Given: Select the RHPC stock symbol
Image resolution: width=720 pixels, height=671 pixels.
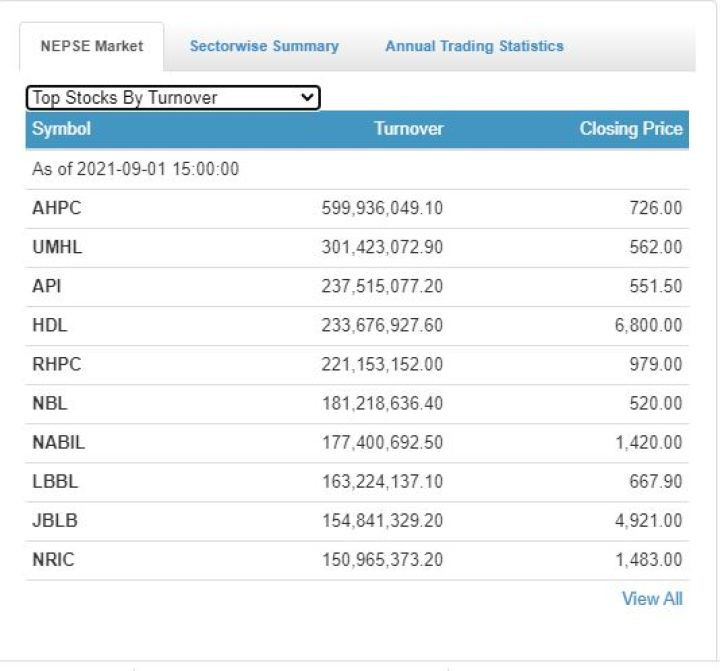Looking at the screenshot, I should [57, 364].
